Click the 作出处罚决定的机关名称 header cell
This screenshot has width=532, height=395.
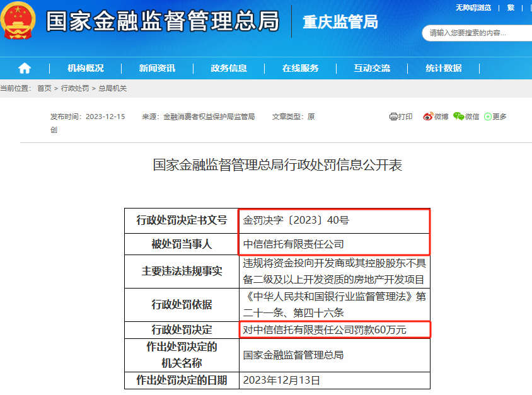click(x=182, y=355)
